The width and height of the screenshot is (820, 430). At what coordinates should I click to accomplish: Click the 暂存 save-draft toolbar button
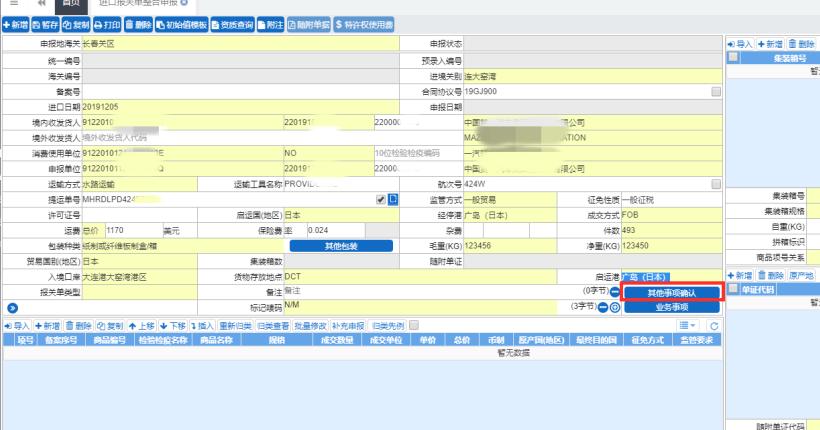45,25
